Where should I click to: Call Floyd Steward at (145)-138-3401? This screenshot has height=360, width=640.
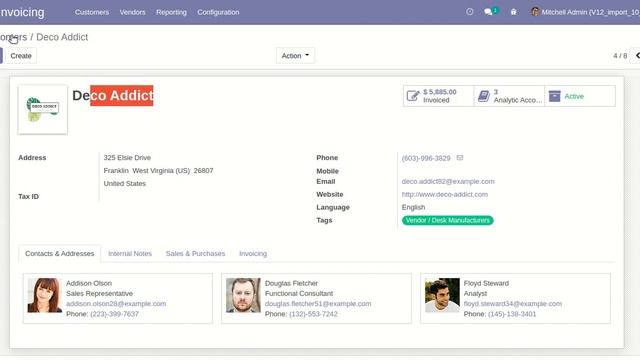tap(512, 314)
